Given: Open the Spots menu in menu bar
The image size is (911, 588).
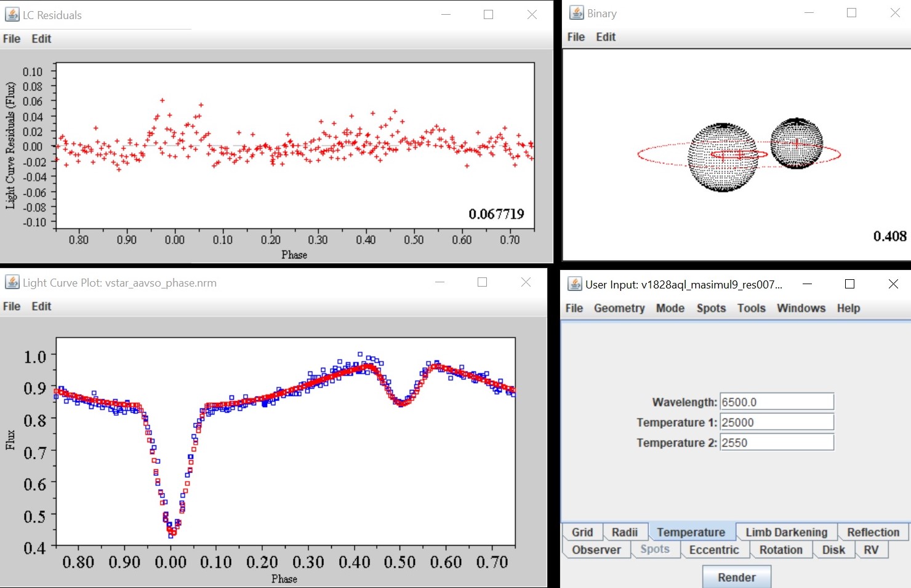Looking at the screenshot, I should [x=711, y=308].
